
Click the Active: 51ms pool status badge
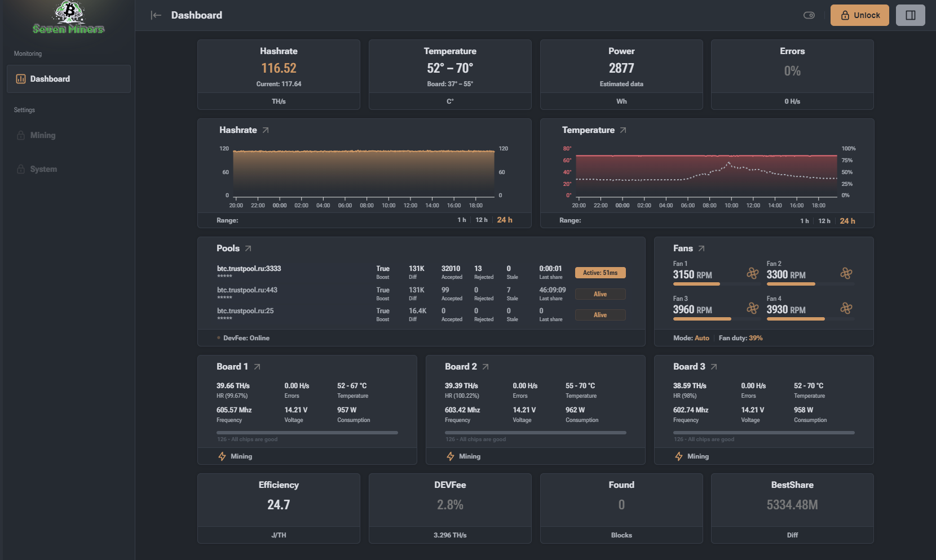click(600, 273)
